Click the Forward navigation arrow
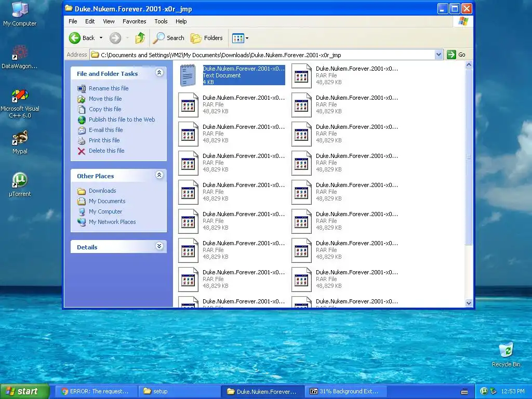Image resolution: width=532 pixels, height=399 pixels. (x=115, y=38)
